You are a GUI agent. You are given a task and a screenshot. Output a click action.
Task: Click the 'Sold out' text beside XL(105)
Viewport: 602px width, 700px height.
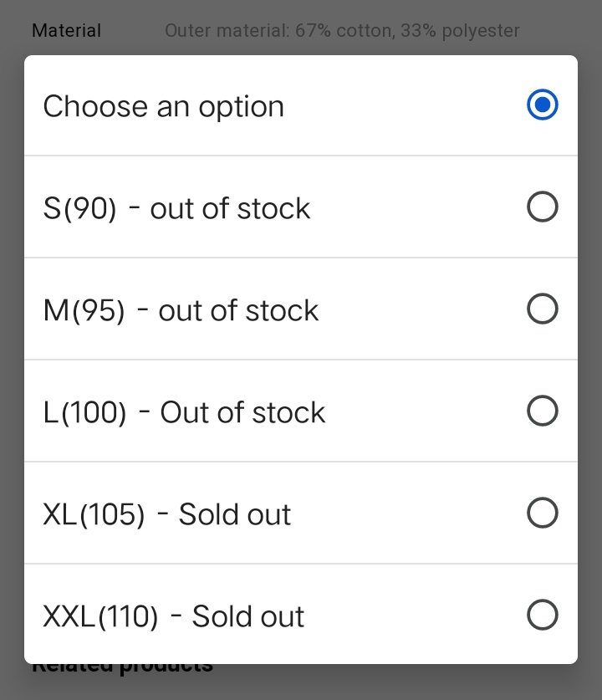pos(235,514)
